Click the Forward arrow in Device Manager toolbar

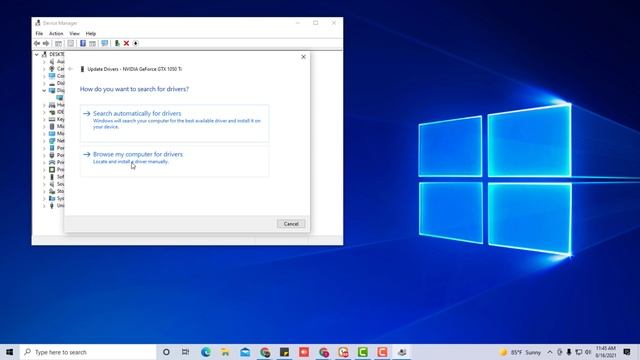click(46, 43)
